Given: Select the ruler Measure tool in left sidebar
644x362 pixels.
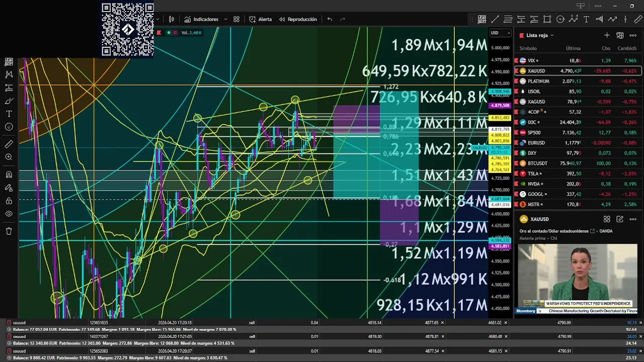Looking at the screenshot, I should (x=9, y=144).
